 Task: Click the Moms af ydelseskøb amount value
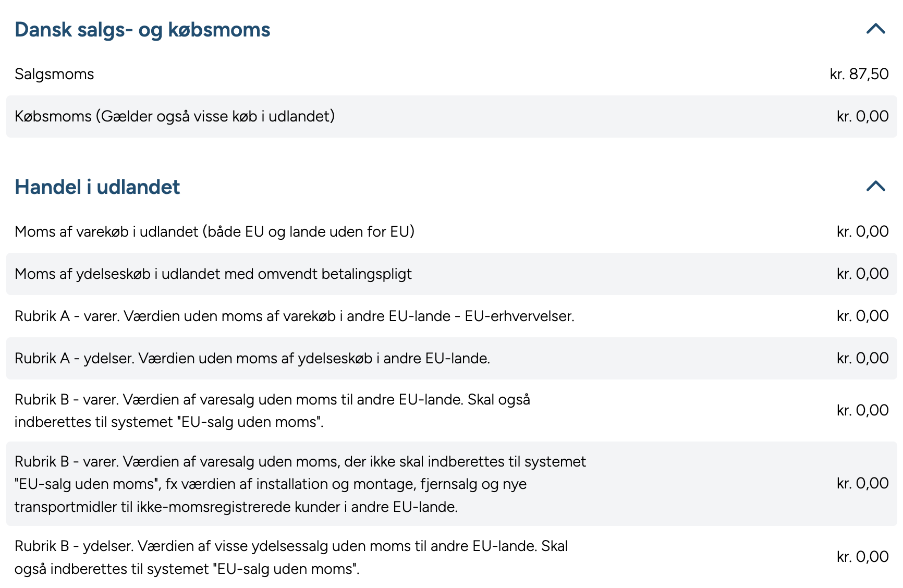click(x=862, y=274)
